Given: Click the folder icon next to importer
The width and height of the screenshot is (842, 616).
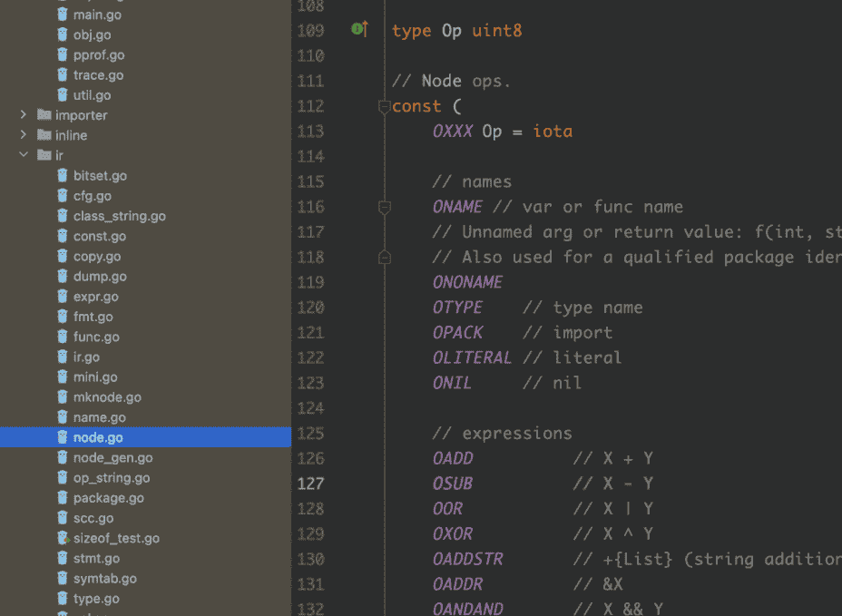Looking at the screenshot, I should coord(44,115).
